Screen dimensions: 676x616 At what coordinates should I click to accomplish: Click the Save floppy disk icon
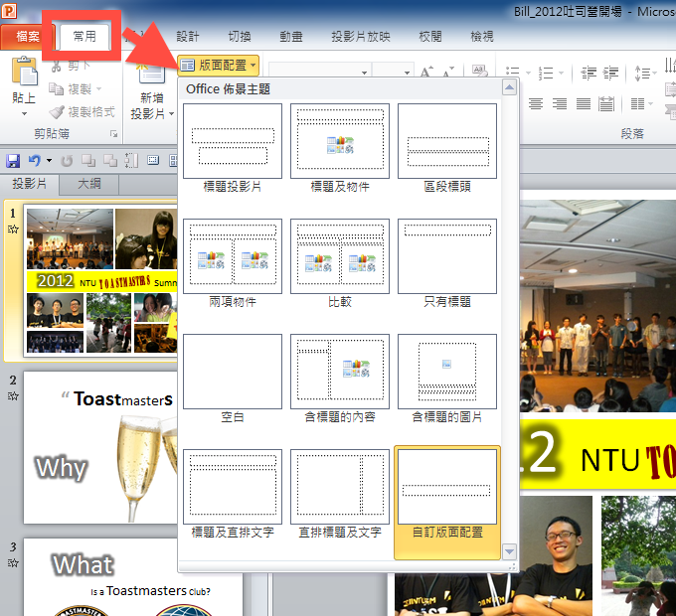13,161
